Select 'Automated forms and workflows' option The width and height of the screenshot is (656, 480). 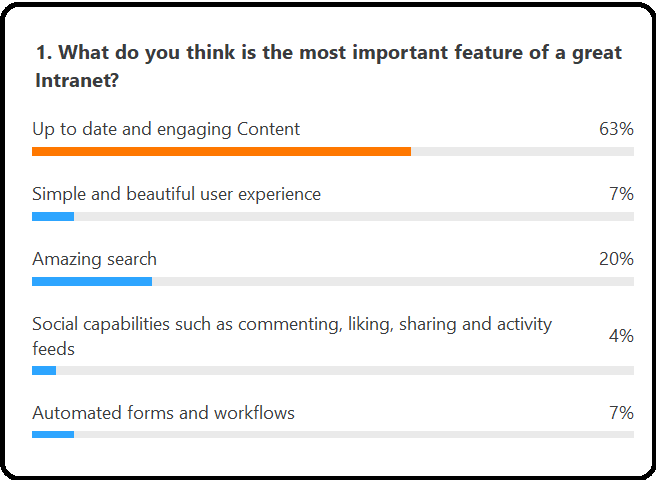pyautogui.click(x=164, y=413)
